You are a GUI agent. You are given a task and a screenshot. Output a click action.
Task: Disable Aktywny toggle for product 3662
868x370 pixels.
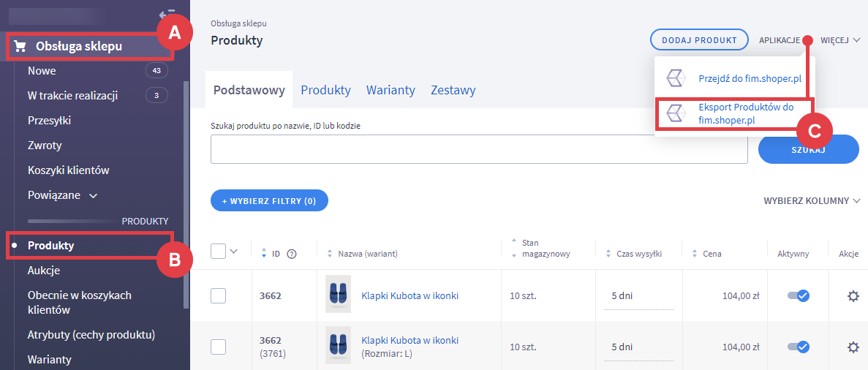(798, 296)
